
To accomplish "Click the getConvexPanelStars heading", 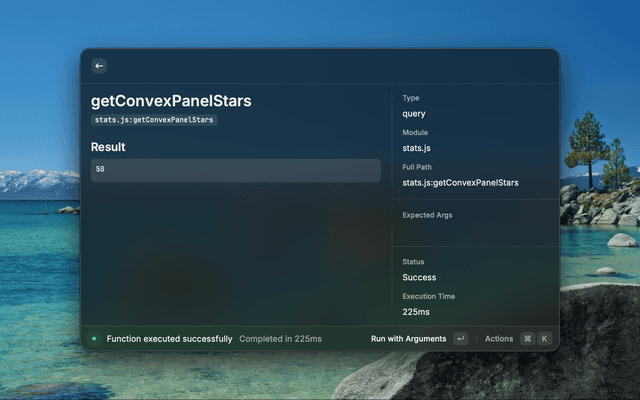I will coord(171,101).
